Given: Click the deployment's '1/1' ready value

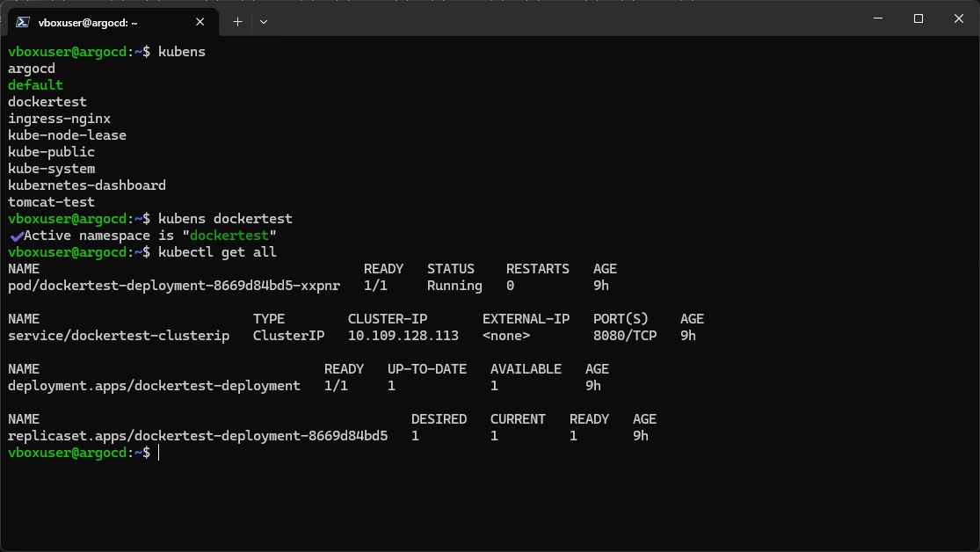Looking at the screenshot, I should [336, 386].
